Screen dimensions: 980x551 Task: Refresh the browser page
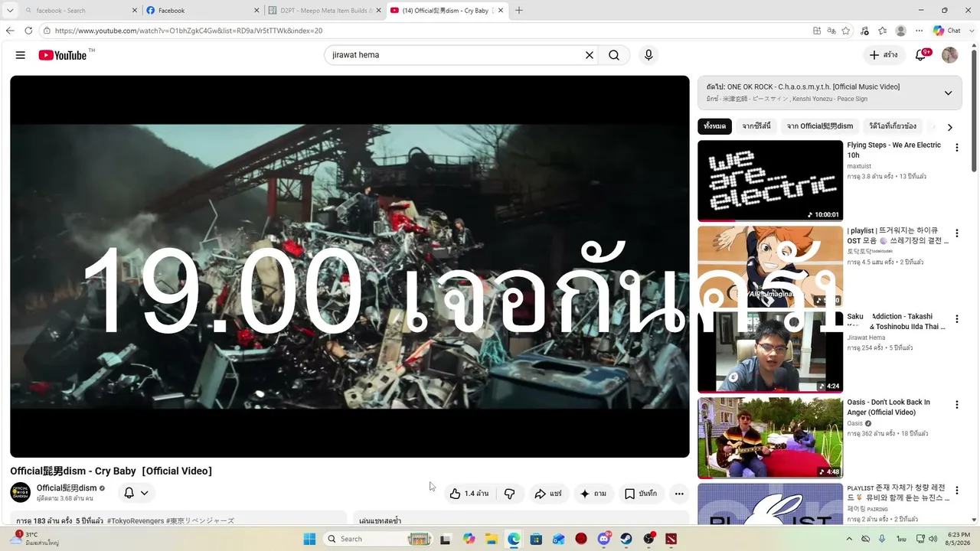tap(28, 31)
